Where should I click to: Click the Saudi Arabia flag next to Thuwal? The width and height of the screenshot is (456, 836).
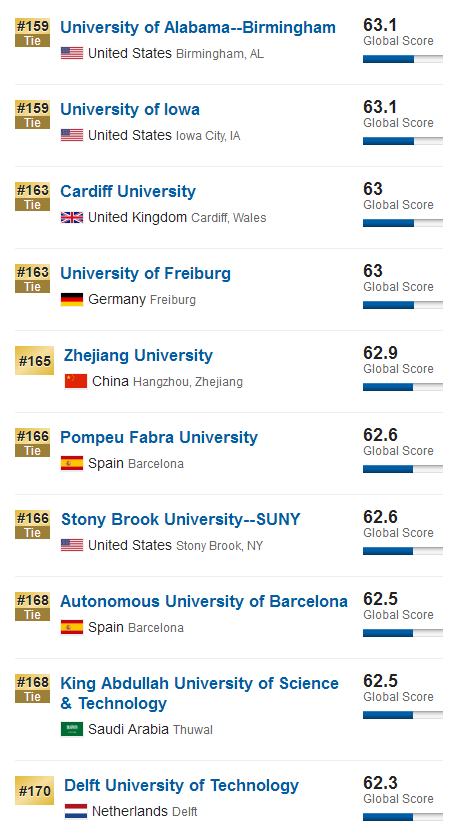tap(72, 729)
